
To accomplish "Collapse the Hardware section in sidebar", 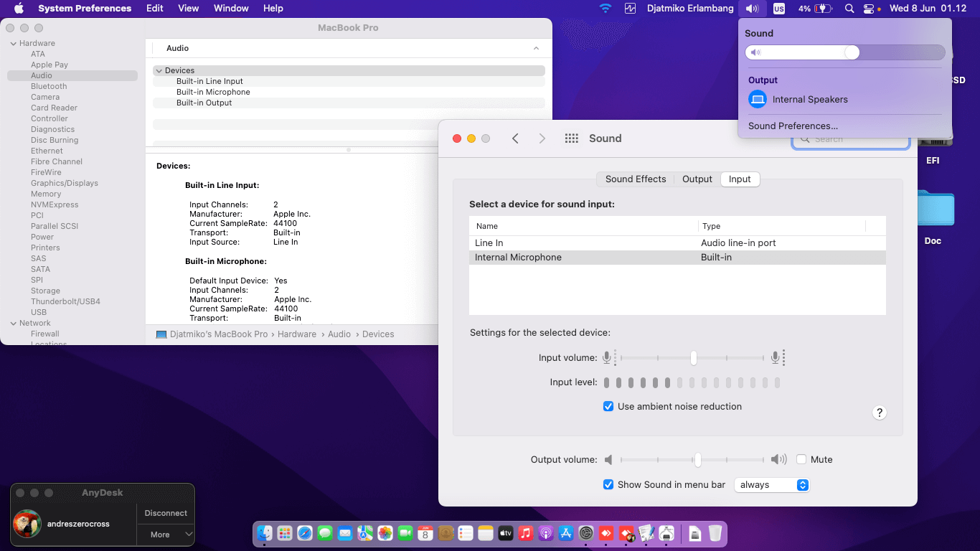I will coord(13,44).
